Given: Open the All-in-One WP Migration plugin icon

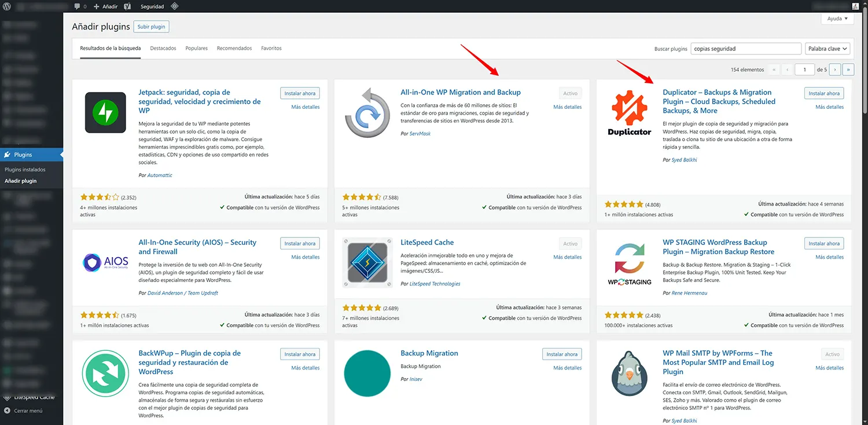Looking at the screenshot, I should point(367,113).
